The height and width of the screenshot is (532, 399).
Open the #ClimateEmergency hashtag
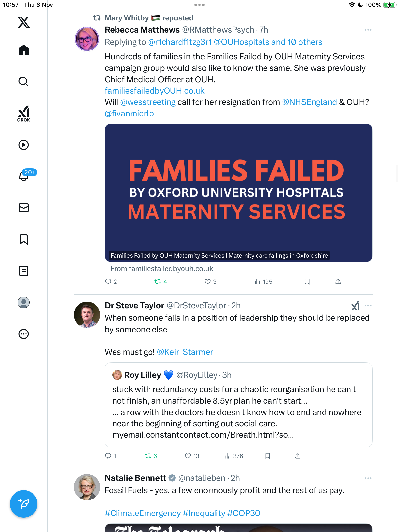click(143, 513)
